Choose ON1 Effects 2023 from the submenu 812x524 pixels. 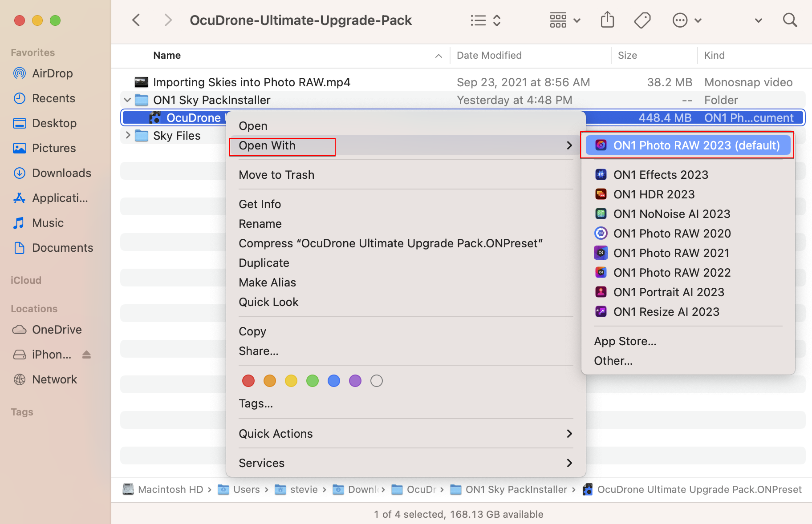tap(661, 175)
